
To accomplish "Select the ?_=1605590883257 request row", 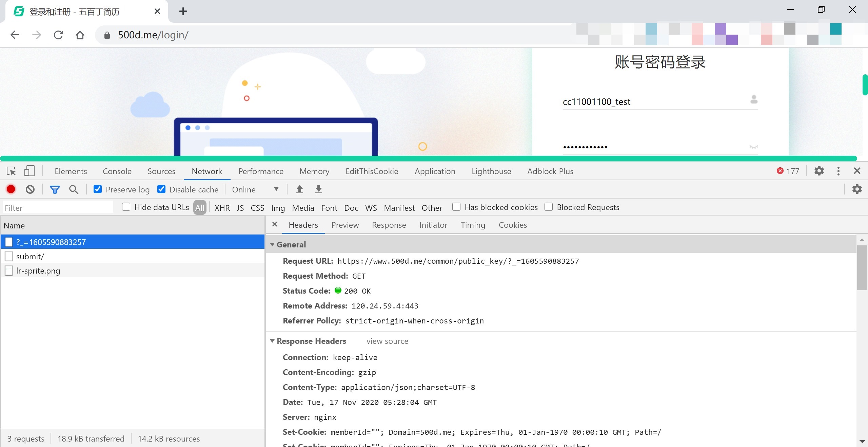I will point(133,242).
